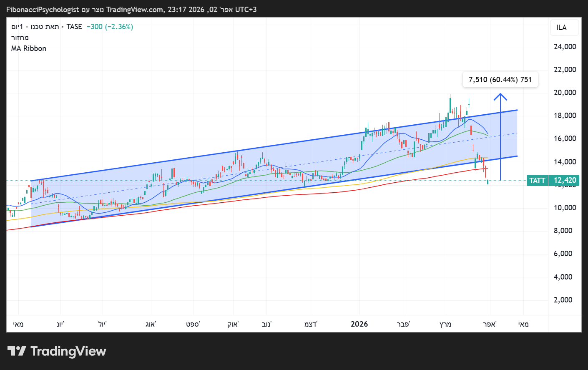Click the 10,000 price axis label

[565, 208]
